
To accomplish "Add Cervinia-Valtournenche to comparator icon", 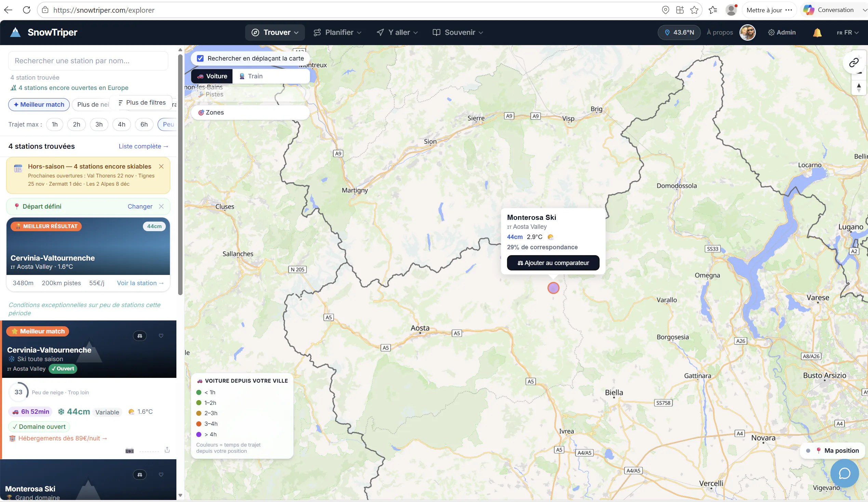I will (x=140, y=335).
